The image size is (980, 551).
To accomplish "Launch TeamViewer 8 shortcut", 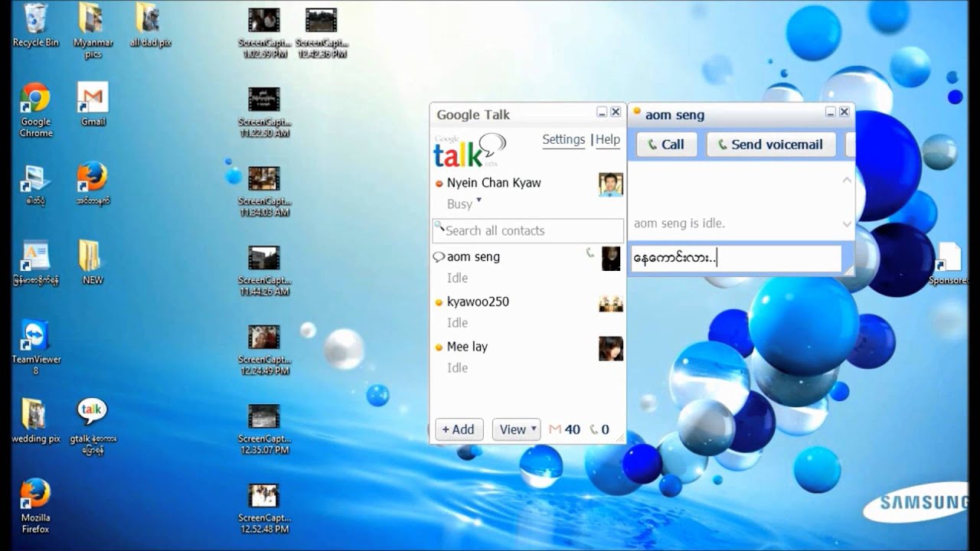I will 35,347.
